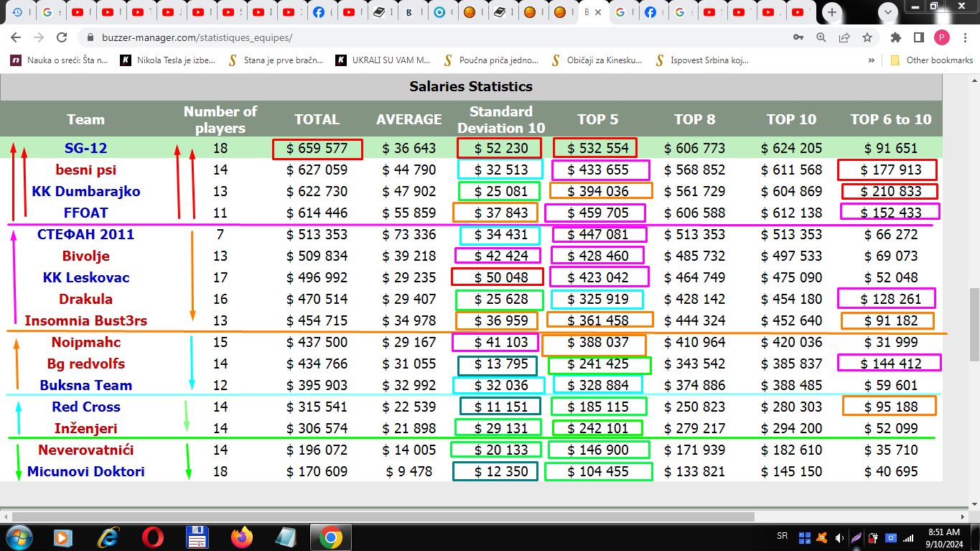Open bookmark Nauka o sreći
Viewport: 980px width, 551px height.
[59, 60]
